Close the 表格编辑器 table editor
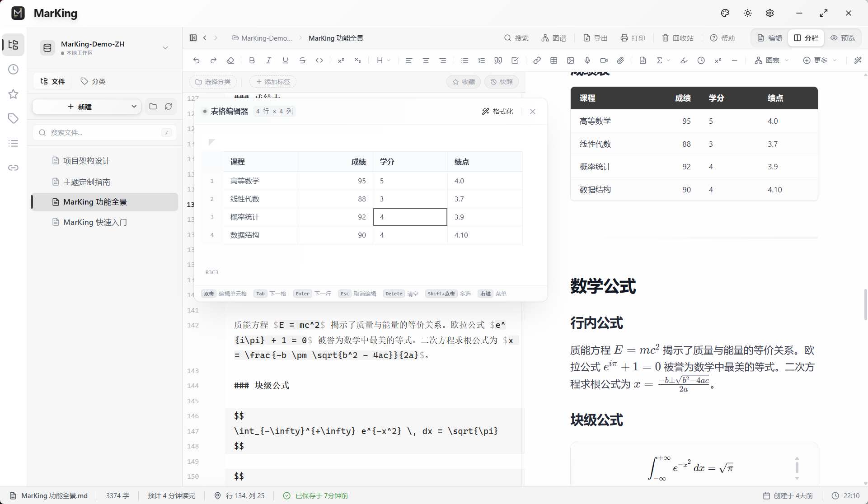This screenshot has height=504, width=868. pyautogui.click(x=533, y=112)
